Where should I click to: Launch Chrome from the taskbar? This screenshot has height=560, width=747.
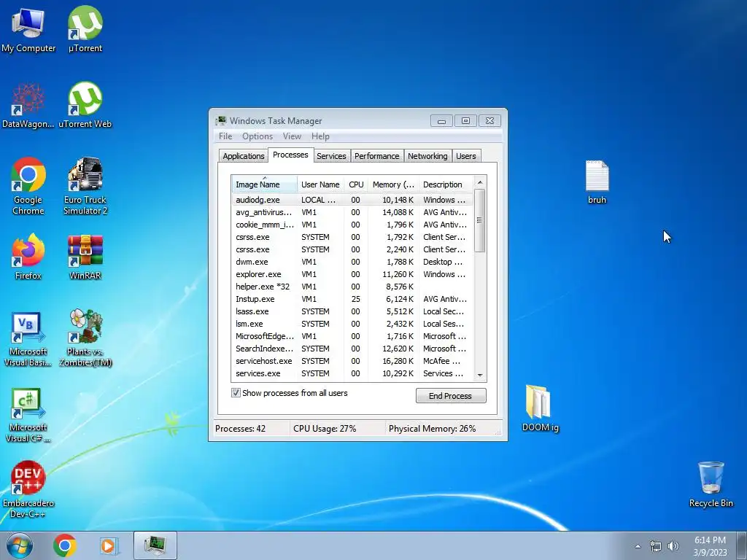(x=65, y=545)
